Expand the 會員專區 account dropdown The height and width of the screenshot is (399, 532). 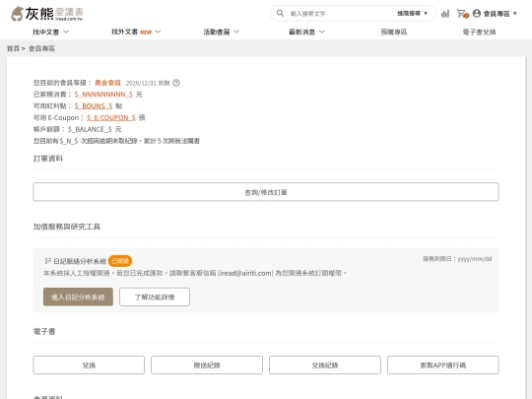click(499, 14)
